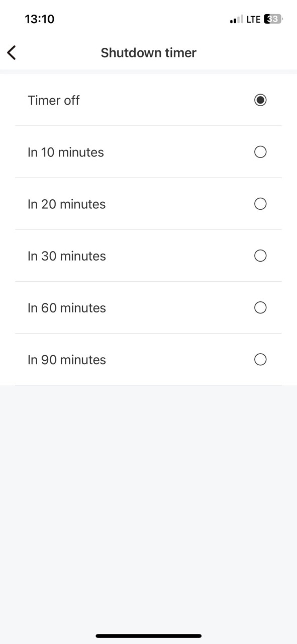This screenshot has width=297, height=644.
Task: Choose the In 30 minutes label
Action: (x=67, y=256)
